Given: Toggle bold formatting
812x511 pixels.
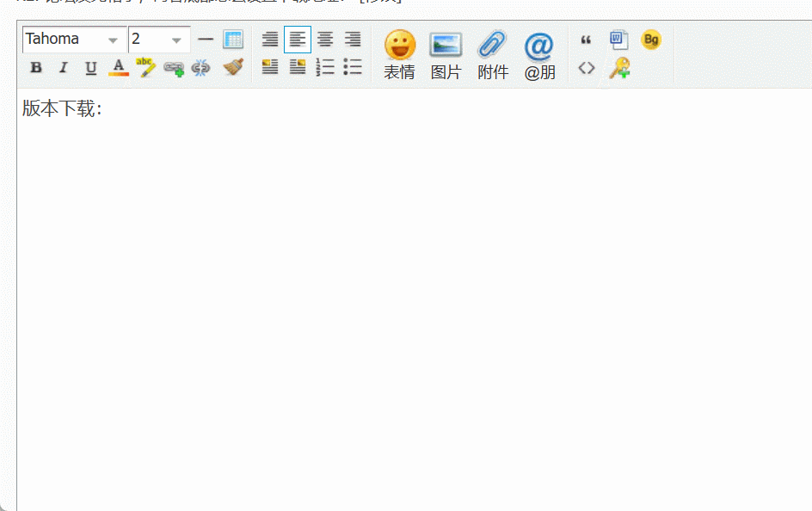Looking at the screenshot, I should coord(36,67).
